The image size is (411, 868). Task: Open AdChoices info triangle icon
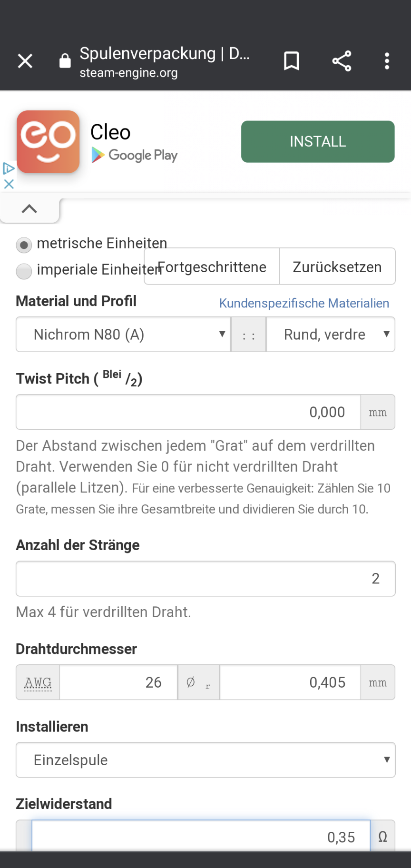point(9,168)
